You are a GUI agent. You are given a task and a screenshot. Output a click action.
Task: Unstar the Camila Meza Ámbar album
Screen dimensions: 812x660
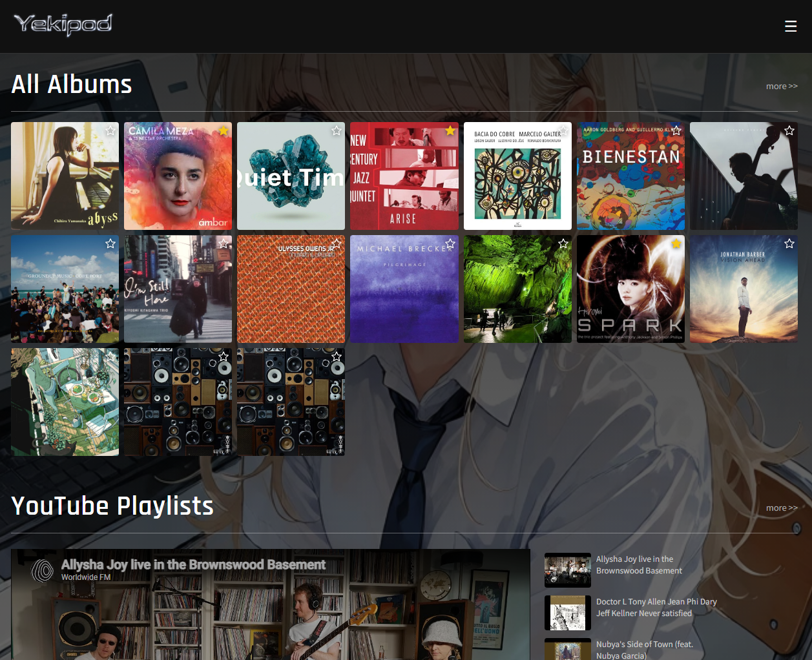[x=224, y=131]
